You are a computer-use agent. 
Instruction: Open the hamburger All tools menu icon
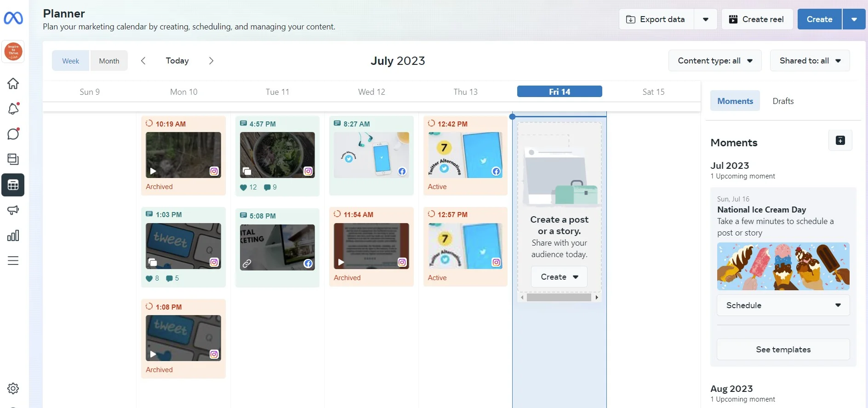click(x=13, y=261)
